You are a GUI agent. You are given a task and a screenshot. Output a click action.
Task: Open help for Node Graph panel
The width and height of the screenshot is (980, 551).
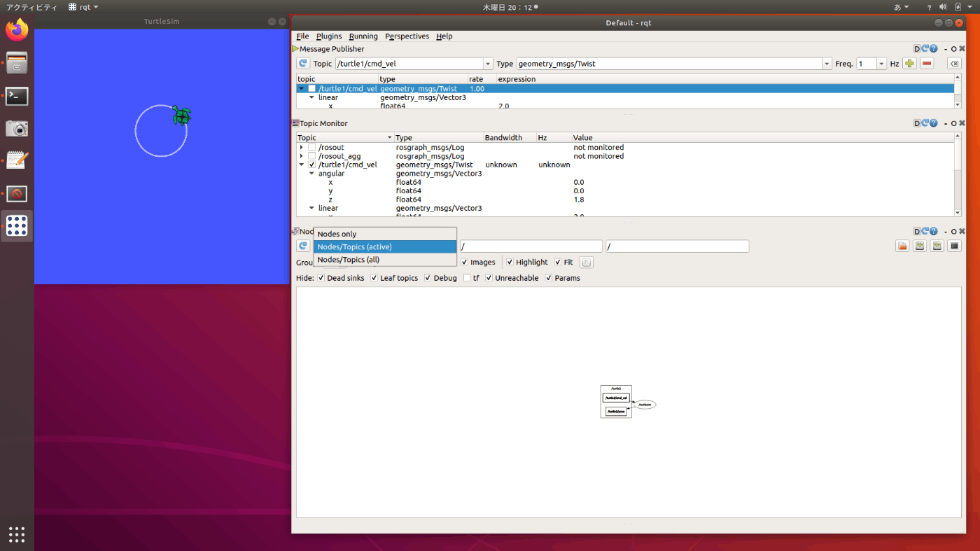pos(934,231)
